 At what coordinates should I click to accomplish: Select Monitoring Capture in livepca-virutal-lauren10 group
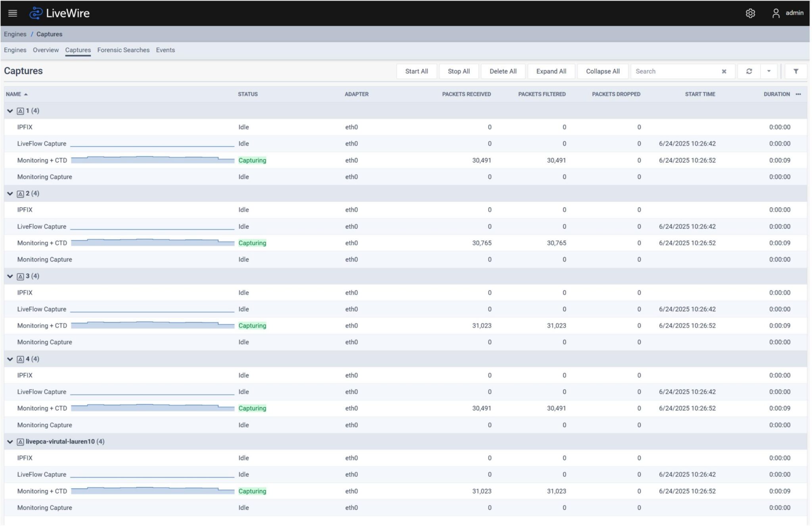(x=44, y=508)
